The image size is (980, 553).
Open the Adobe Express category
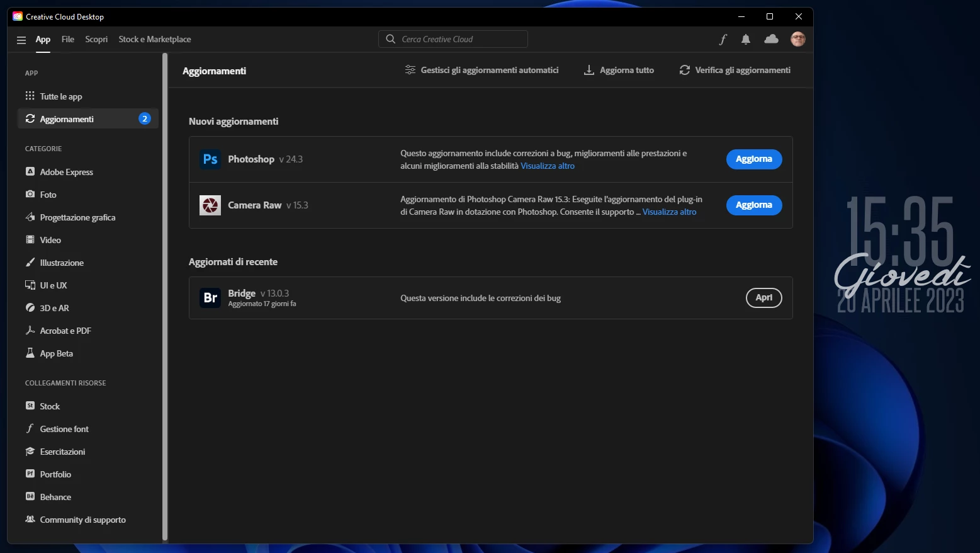pyautogui.click(x=87, y=172)
